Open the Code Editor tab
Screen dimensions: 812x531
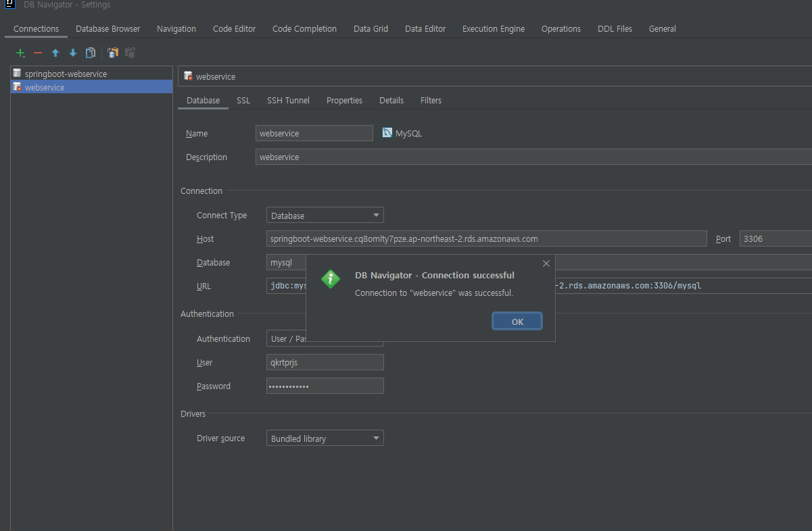click(x=235, y=28)
